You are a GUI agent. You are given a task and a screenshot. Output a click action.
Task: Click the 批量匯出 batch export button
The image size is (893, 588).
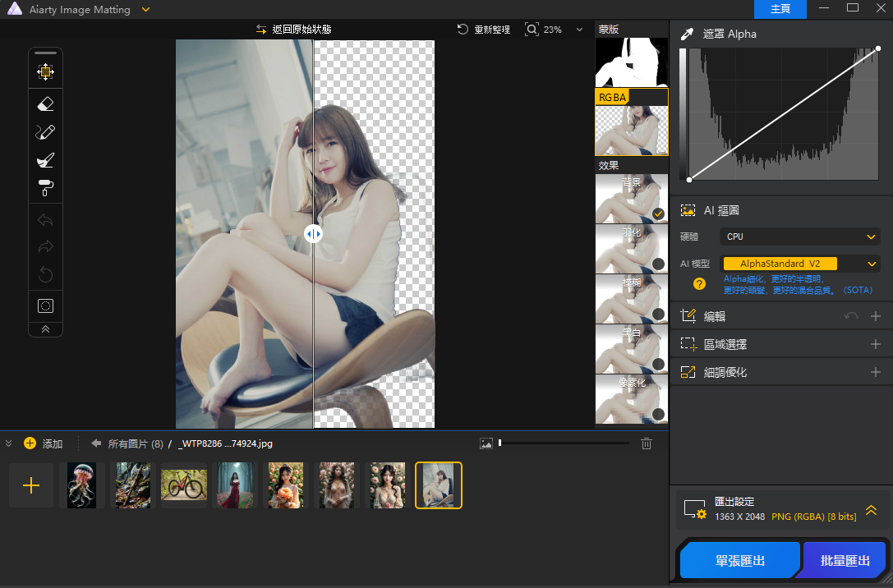click(x=845, y=560)
